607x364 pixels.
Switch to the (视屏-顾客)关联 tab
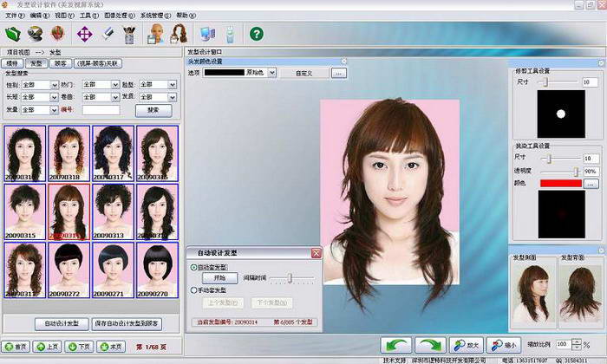click(98, 63)
